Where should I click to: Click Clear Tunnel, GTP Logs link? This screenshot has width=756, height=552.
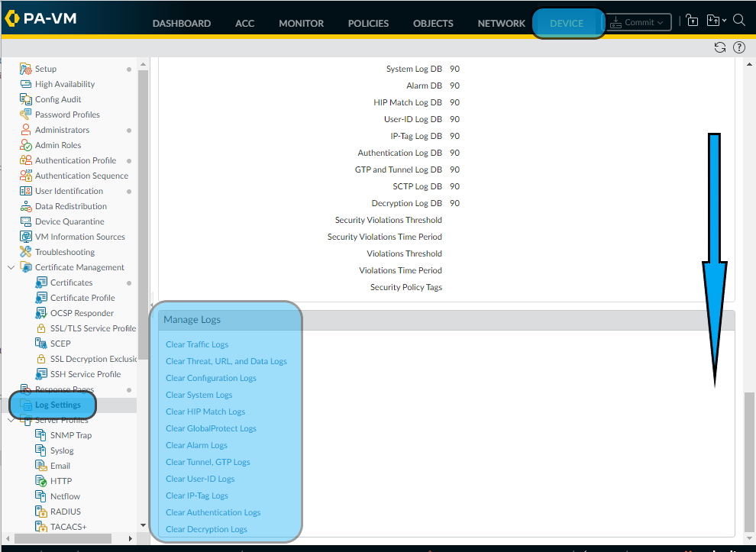pos(208,462)
